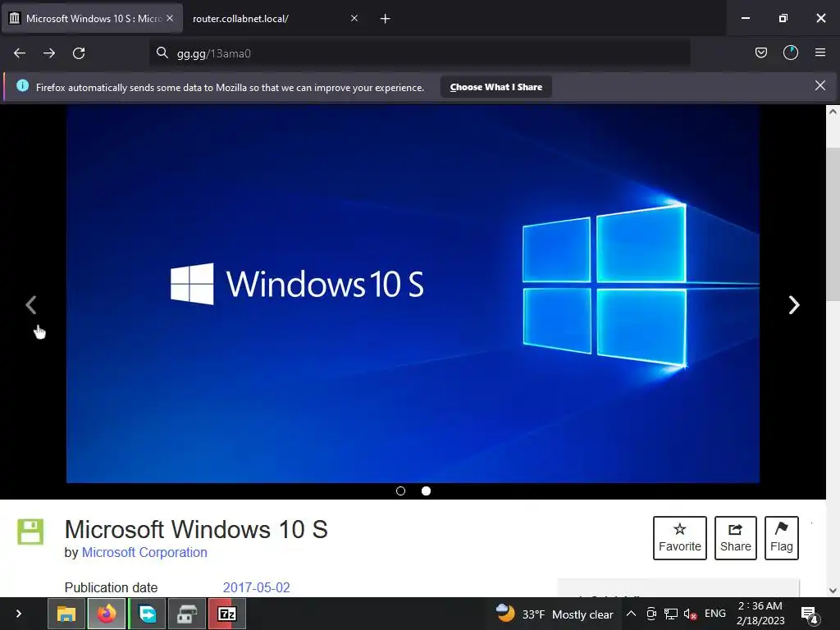The width and height of the screenshot is (840, 630).
Task: Open 7-Zip from the taskbar
Action: [227, 614]
